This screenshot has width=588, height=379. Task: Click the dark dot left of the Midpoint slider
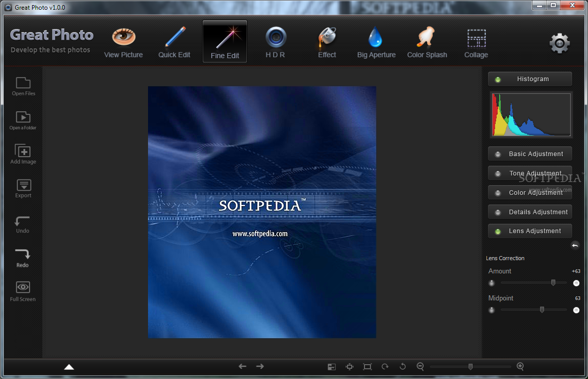492,310
